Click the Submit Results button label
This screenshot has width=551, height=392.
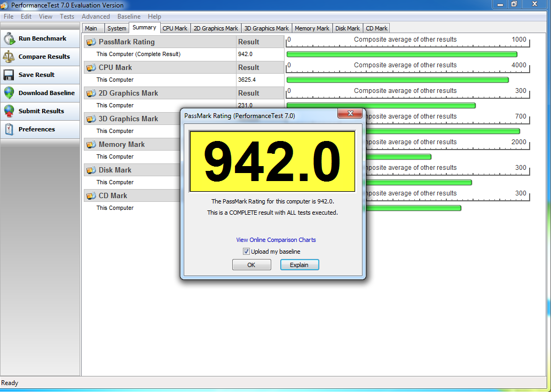42,111
